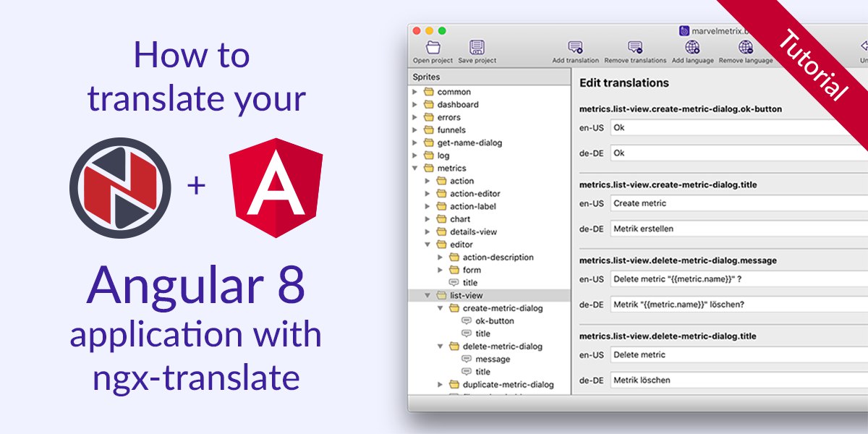Image resolution: width=868 pixels, height=434 pixels.
Task: Expand the dashboard tree node
Action: point(414,104)
